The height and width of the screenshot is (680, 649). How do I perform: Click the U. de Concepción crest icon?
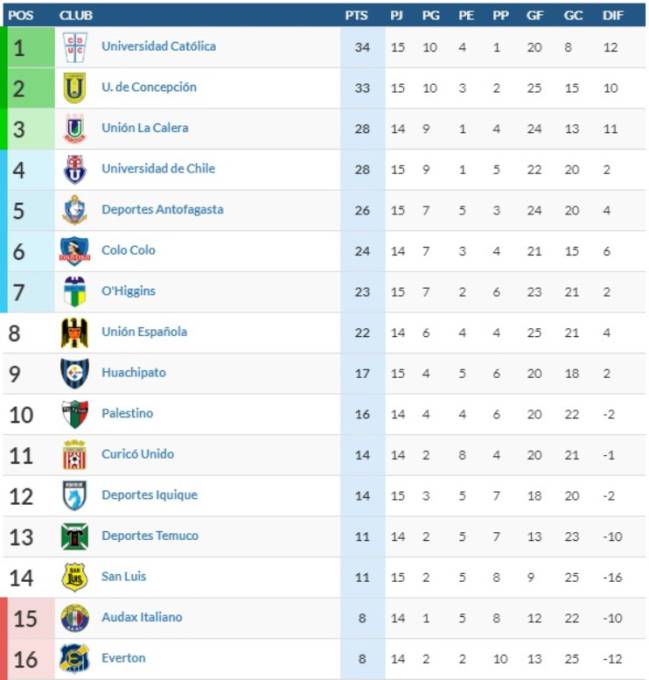point(75,88)
